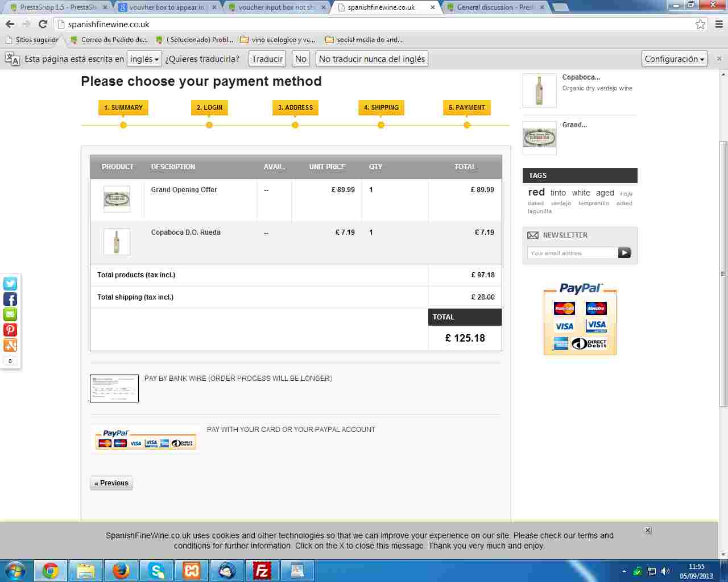Viewport: 728px width, 582px height.
Task: Click the Traducir button
Action: pyautogui.click(x=267, y=59)
